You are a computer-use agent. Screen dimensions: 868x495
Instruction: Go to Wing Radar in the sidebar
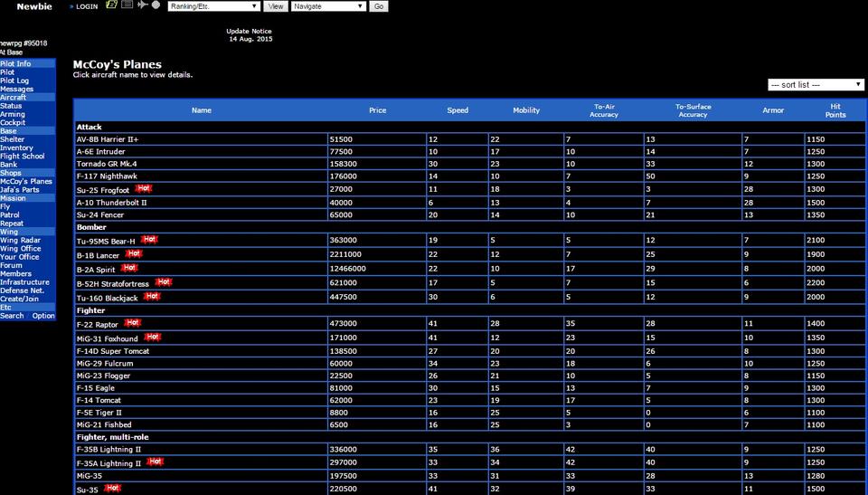pos(20,241)
